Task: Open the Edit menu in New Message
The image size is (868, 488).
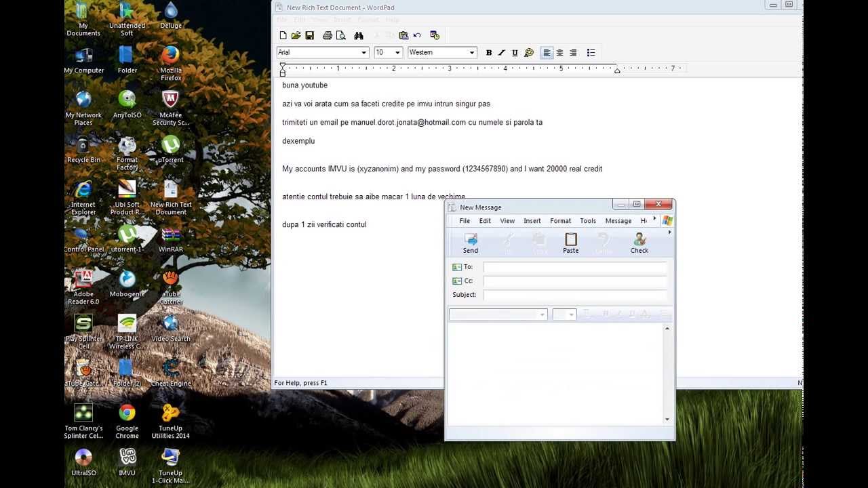Action: click(x=485, y=221)
